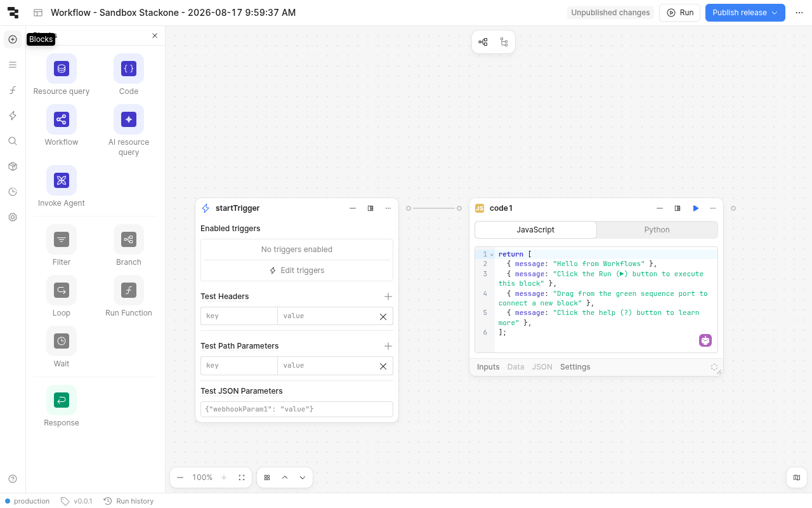This screenshot has height=508, width=812.
Task: Collapse the startTrigger block
Action: (x=353, y=208)
